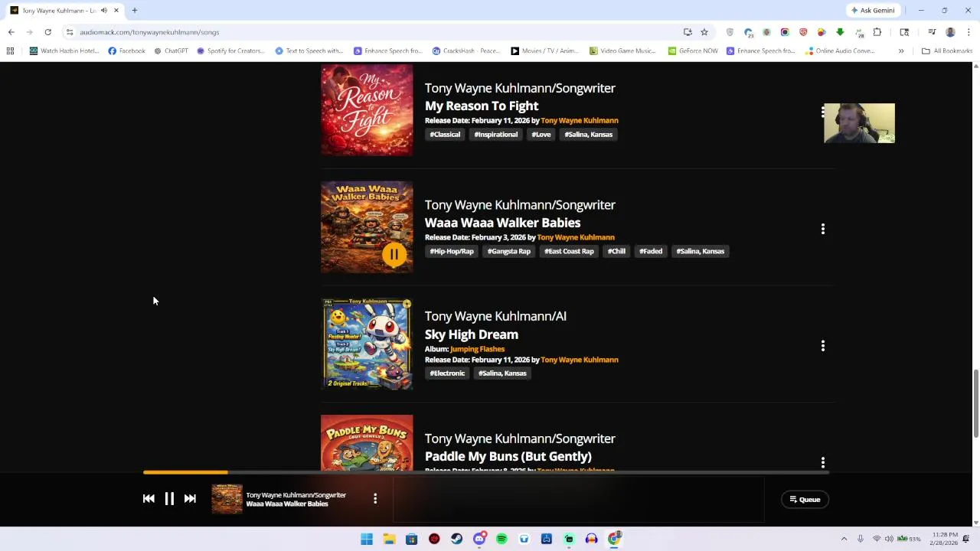Select the #Love tag
Viewport: 980px width, 551px height.
(541, 135)
